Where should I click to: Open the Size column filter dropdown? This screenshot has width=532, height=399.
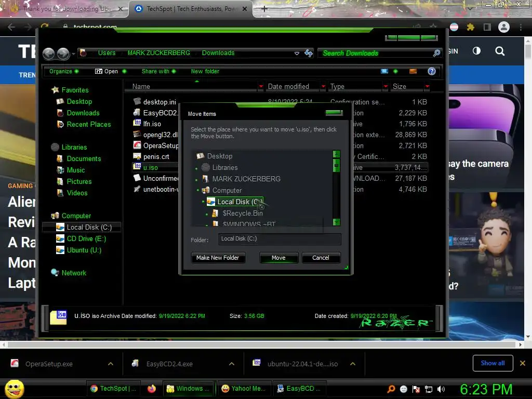tap(427, 87)
